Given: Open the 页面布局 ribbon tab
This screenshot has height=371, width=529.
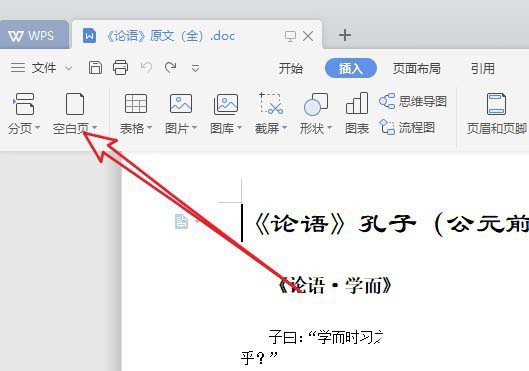Looking at the screenshot, I should click(417, 68).
